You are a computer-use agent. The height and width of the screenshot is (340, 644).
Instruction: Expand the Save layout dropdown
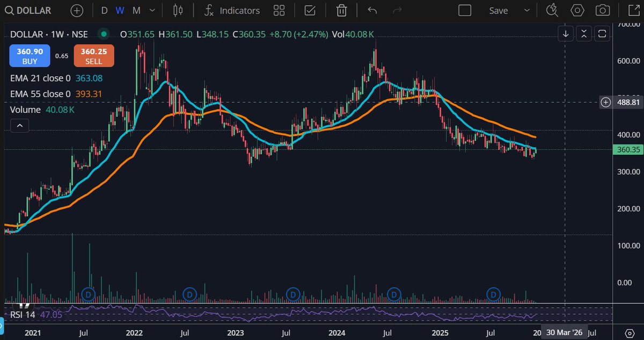526,10
